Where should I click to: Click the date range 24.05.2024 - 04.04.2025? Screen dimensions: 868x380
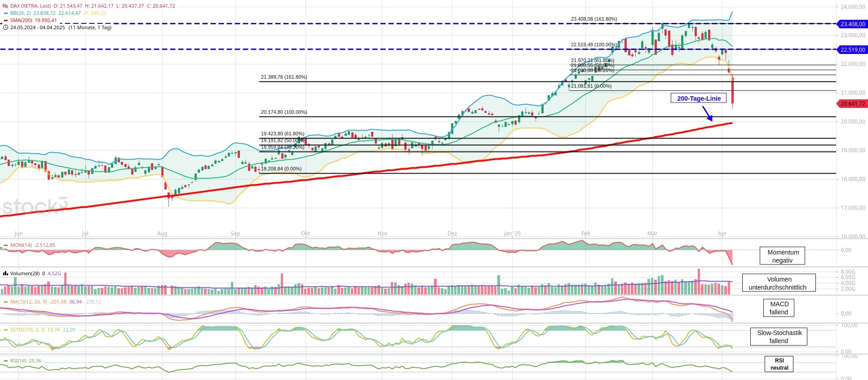point(38,27)
